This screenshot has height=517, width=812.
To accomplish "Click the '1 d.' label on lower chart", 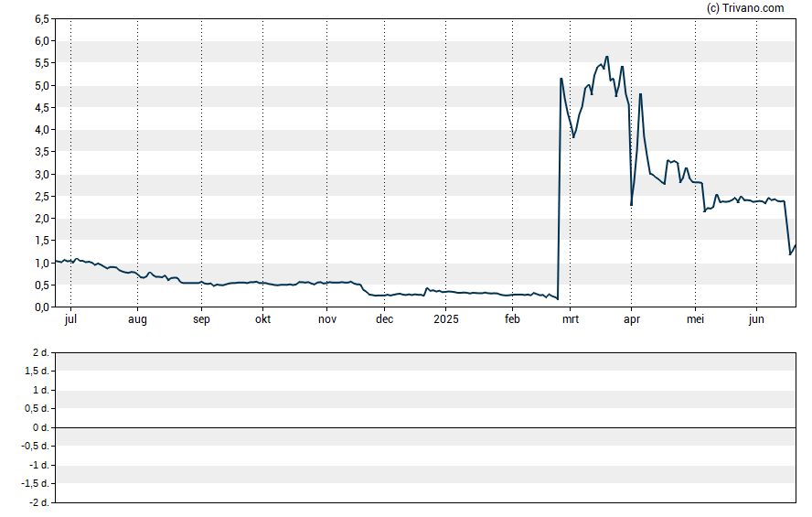I will pos(41,390).
